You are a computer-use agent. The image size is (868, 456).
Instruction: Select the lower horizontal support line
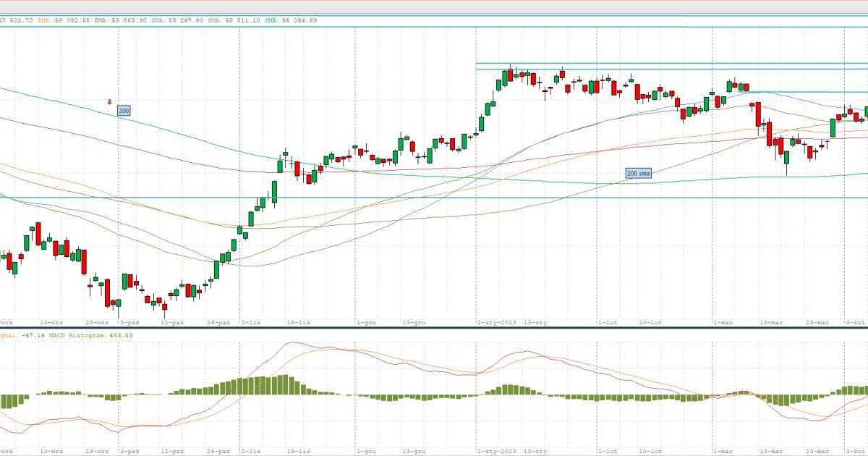point(434,197)
